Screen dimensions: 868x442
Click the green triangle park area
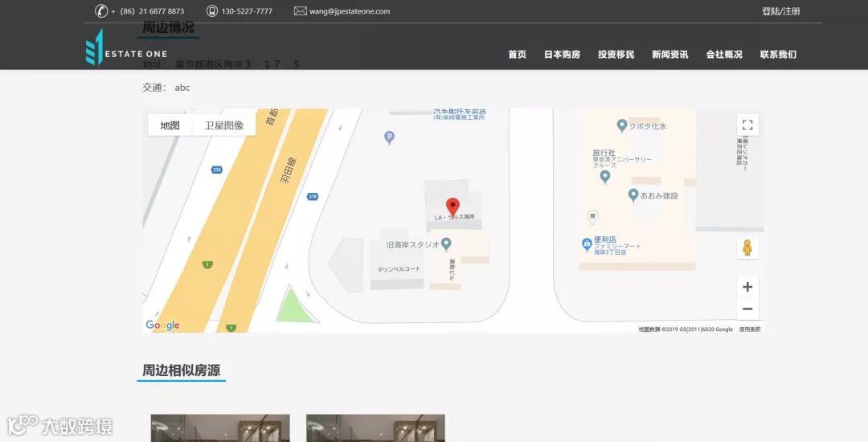click(x=294, y=307)
